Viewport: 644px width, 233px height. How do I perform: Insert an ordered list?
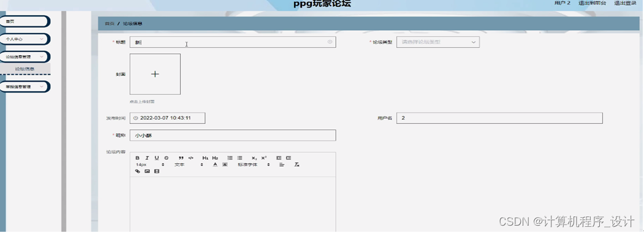click(x=230, y=158)
